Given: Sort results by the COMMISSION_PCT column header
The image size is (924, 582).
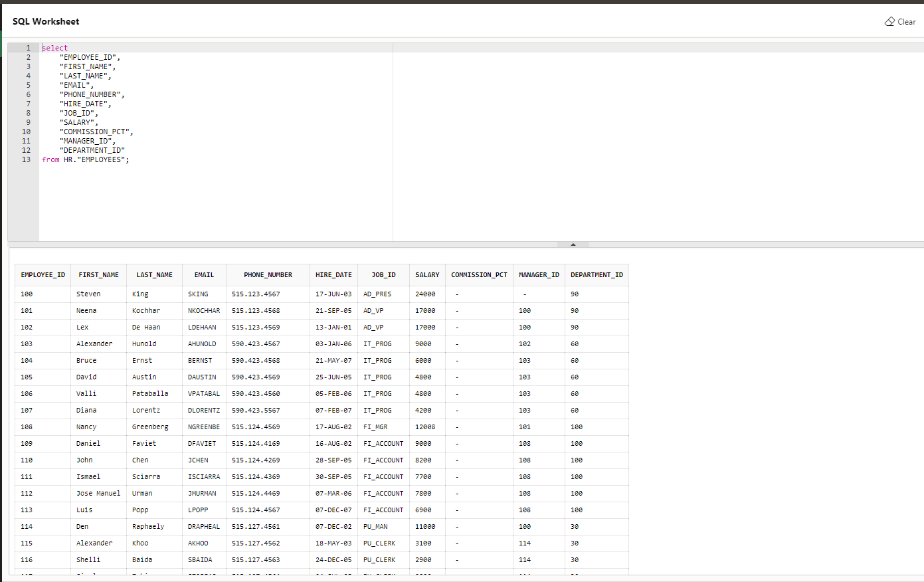Looking at the screenshot, I should tap(478, 274).
